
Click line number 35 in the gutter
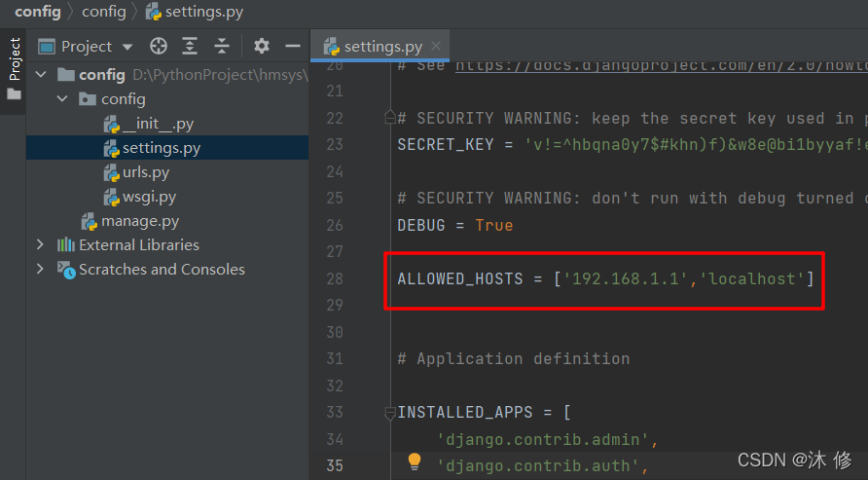[335, 465]
